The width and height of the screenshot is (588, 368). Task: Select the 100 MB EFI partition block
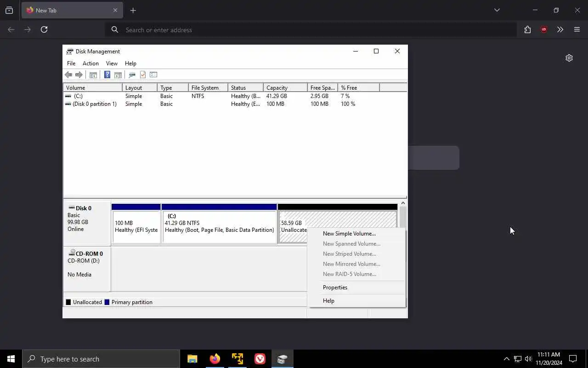tap(136, 224)
